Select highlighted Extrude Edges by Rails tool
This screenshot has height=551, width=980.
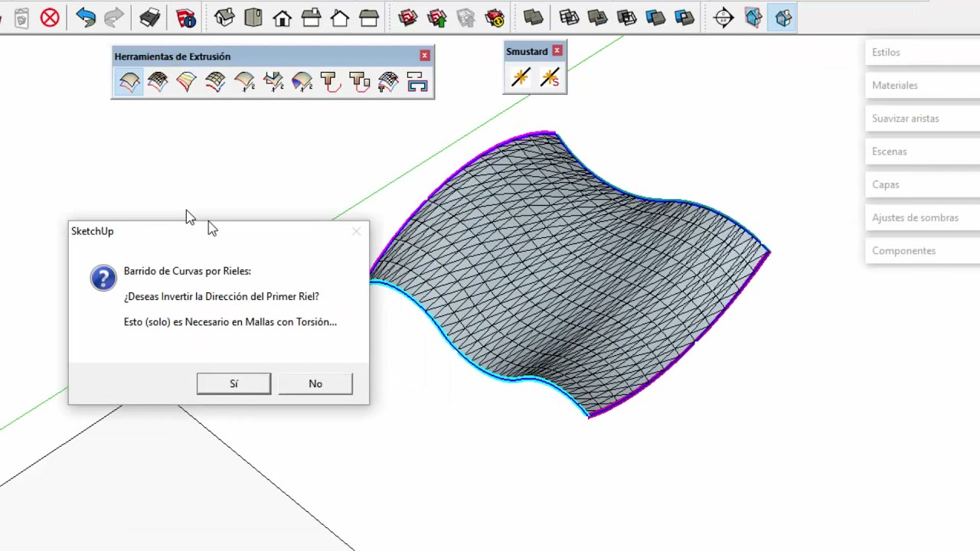[x=129, y=82]
